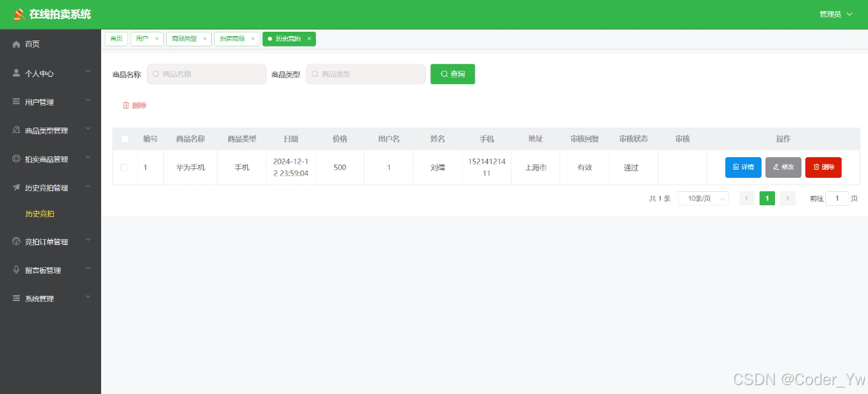Go to previous page arrow
The height and width of the screenshot is (394, 868).
(x=747, y=198)
